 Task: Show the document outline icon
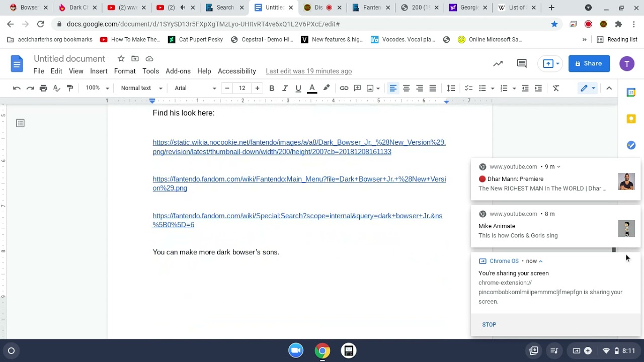(20, 123)
